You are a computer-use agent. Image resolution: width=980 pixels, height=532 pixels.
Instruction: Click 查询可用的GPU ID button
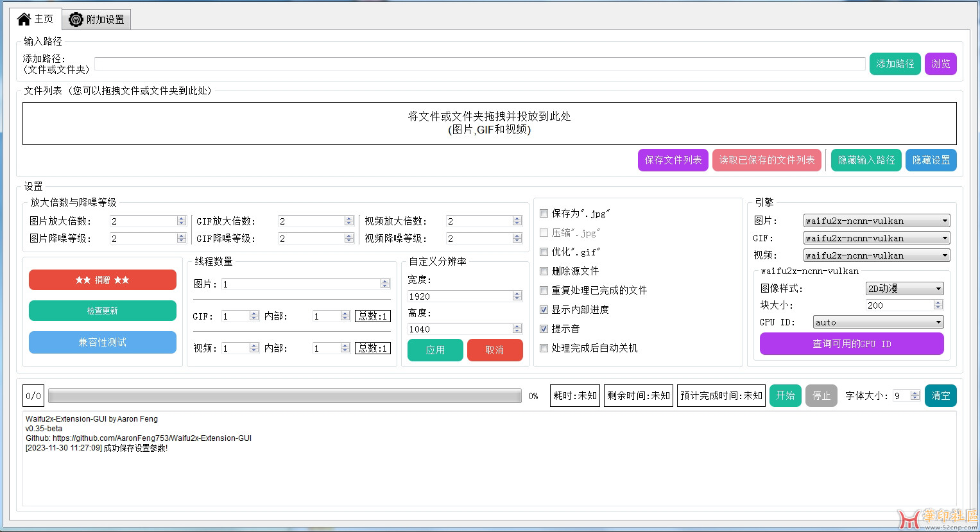[852, 344]
